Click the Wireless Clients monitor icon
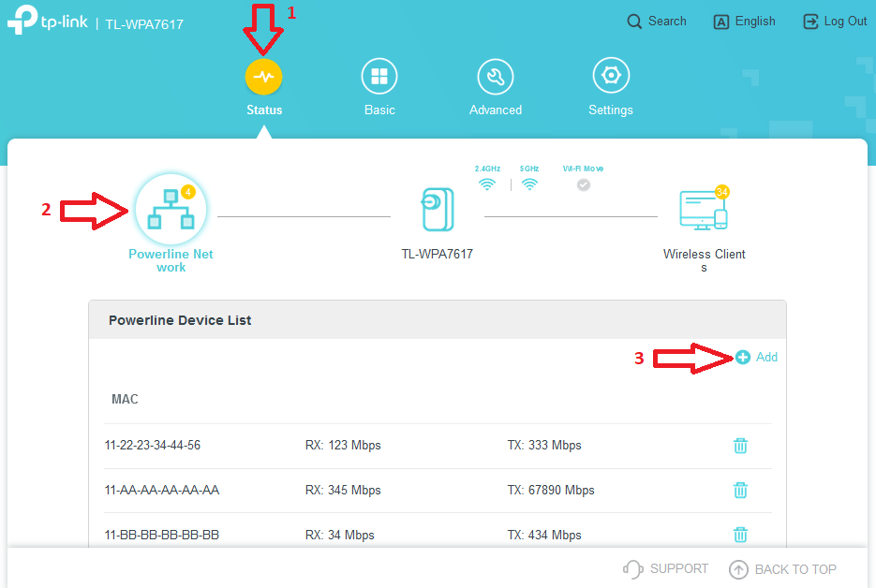The width and height of the screenshot is (876, 588). coord(704,208)
